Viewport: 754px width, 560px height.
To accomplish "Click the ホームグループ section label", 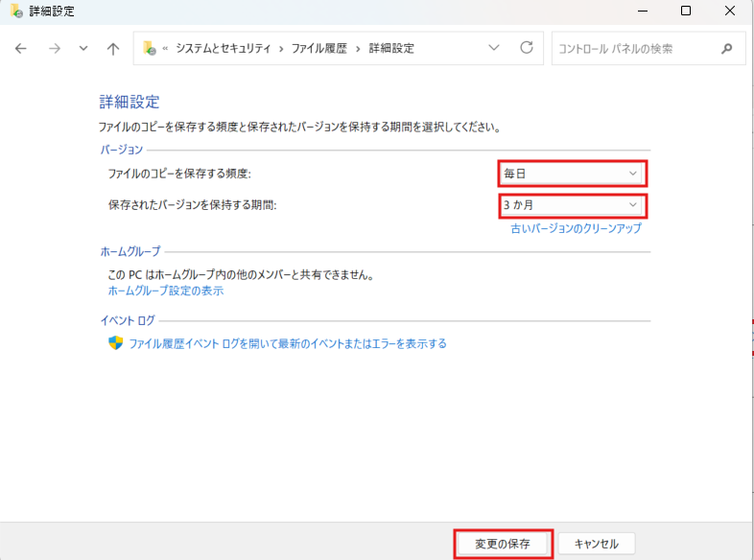I will 130,251.
